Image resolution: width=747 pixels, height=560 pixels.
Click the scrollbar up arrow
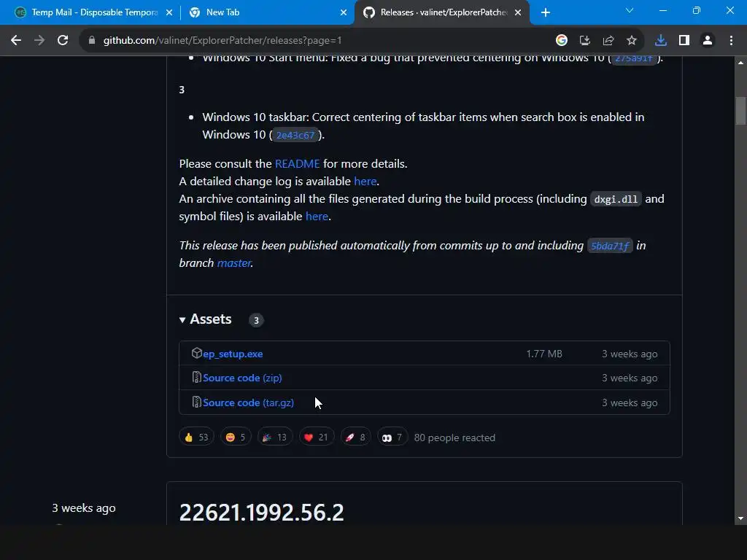(740, 63)
